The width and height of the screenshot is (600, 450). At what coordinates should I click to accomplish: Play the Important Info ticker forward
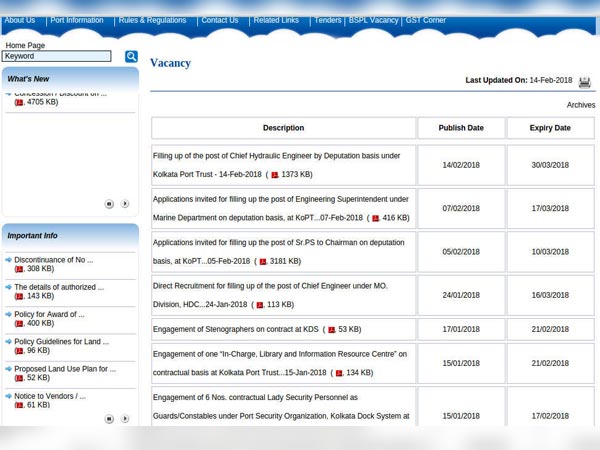[x=125, y=419]
